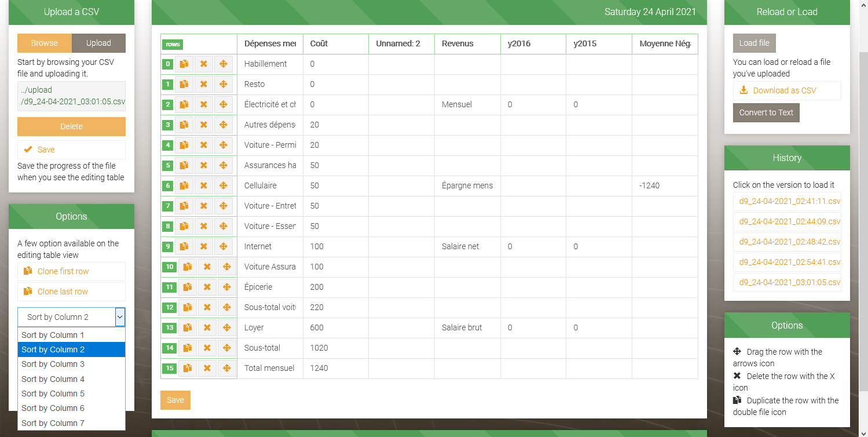Load history version d9_24-04-2021_02:41:11.csv
Screen dimensions: 868x437
pyautogui.click(x=786, y=202)
